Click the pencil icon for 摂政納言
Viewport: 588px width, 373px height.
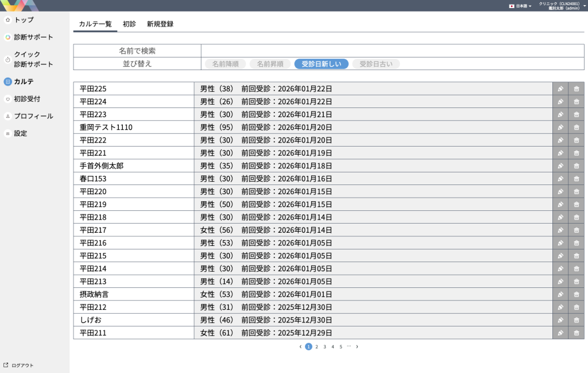pos(560,294)
